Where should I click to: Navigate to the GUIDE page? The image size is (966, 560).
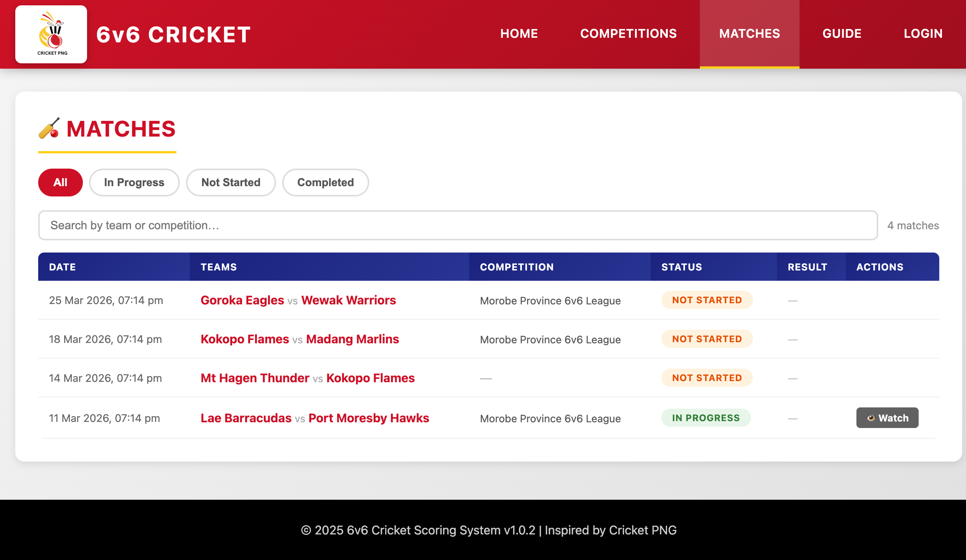(842, 34)
